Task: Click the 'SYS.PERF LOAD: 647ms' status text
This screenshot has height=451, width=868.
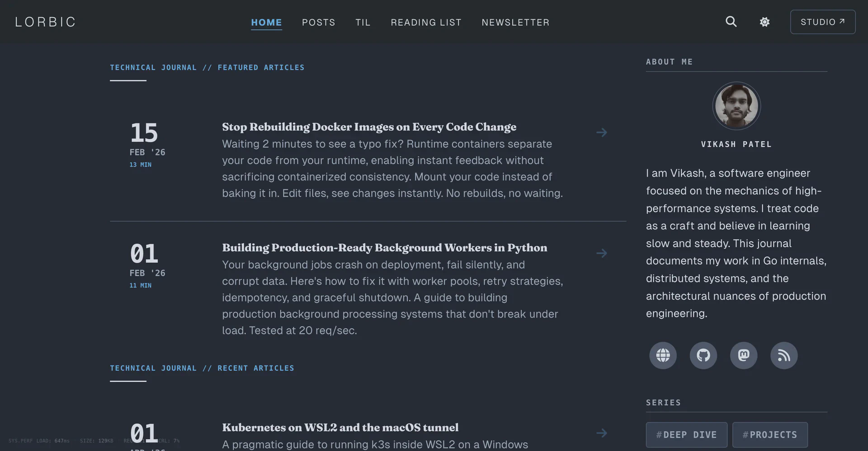Action: point(39,441)
